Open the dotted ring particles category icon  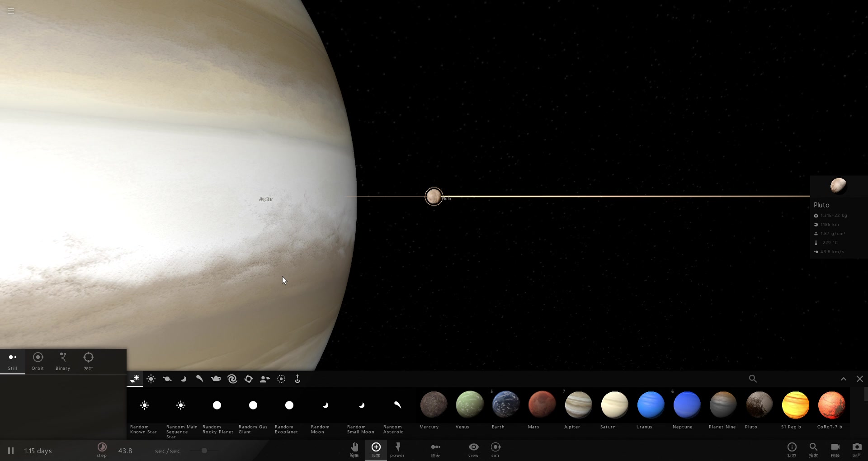coord(281,379)
